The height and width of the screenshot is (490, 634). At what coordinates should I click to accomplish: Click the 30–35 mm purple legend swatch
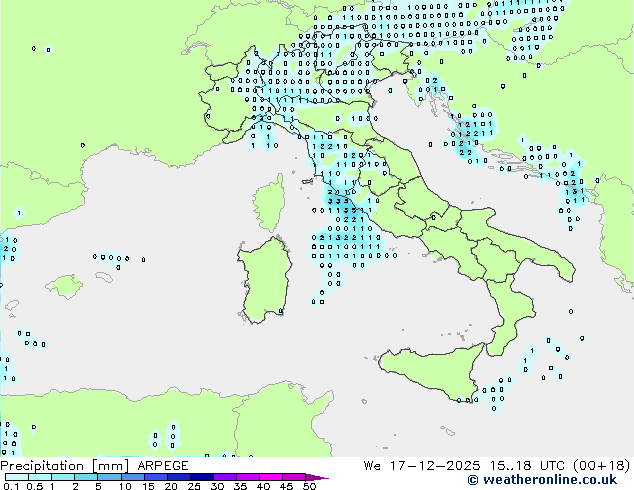tap(224, 477)
